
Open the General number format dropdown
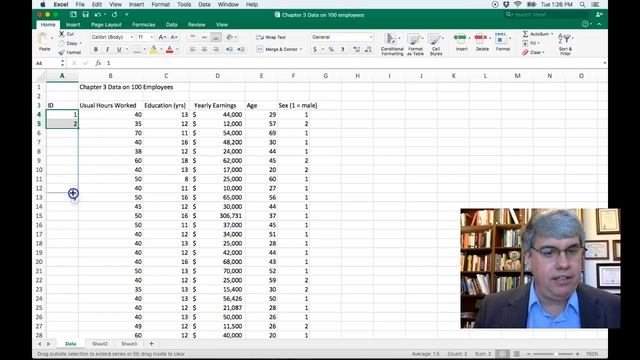click(x=342, y=37)
